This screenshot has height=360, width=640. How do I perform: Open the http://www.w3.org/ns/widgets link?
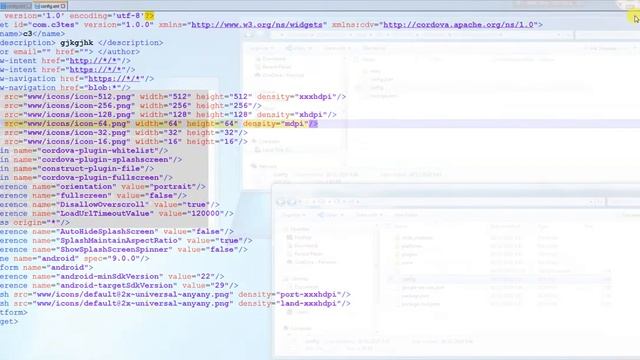tap(257, 25)
